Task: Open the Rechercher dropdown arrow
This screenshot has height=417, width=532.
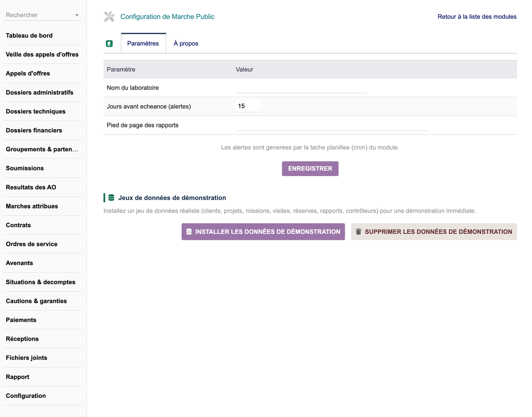Action: click(77, 15)
